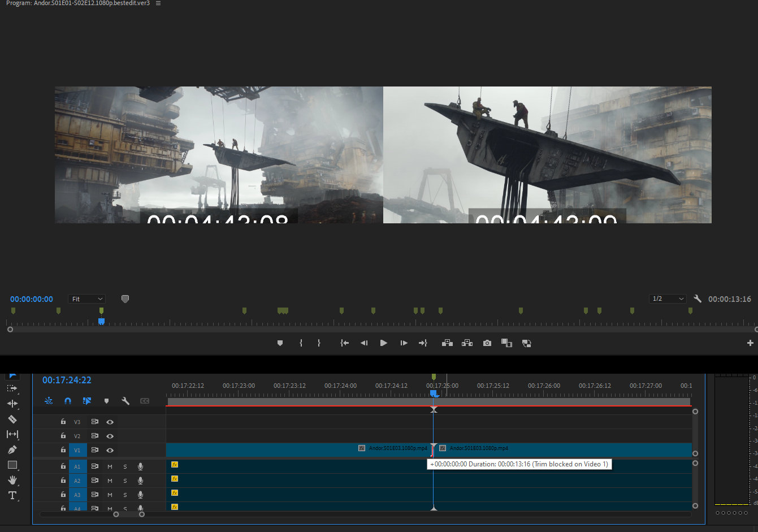Click Program monitor blue playhead

pos(101,321)
